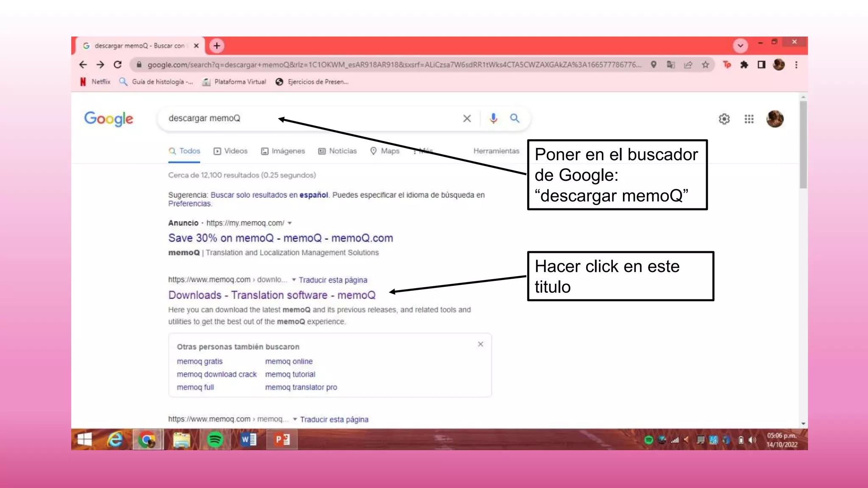Open Google settings gear icon
868x488 pixels.
pos(724,119)
